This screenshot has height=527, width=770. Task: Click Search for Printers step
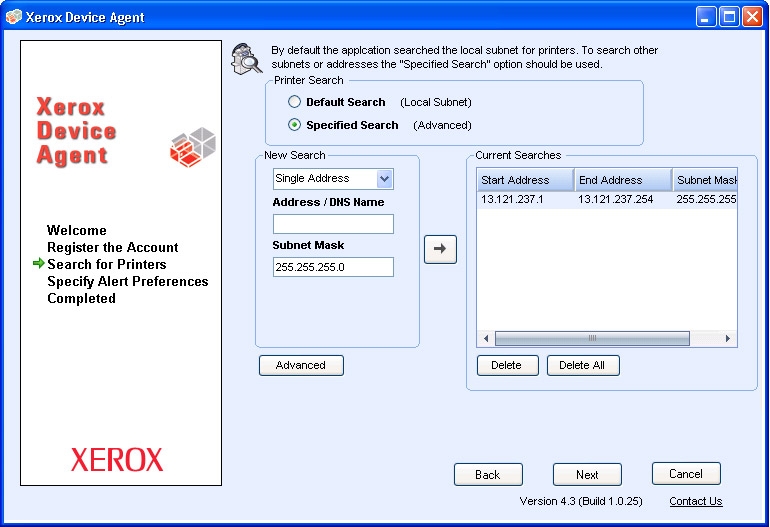(107, 264)
